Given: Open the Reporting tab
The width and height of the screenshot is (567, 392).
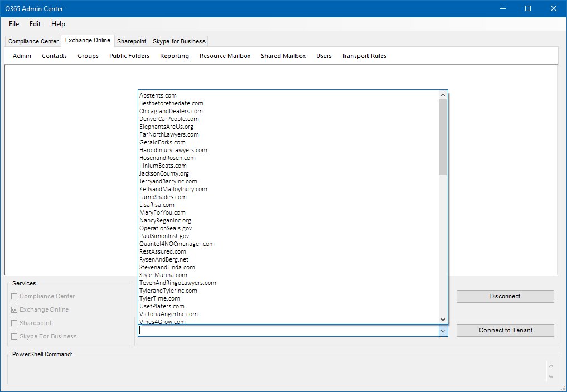Looking at the screenshot, I should (174, 56).
